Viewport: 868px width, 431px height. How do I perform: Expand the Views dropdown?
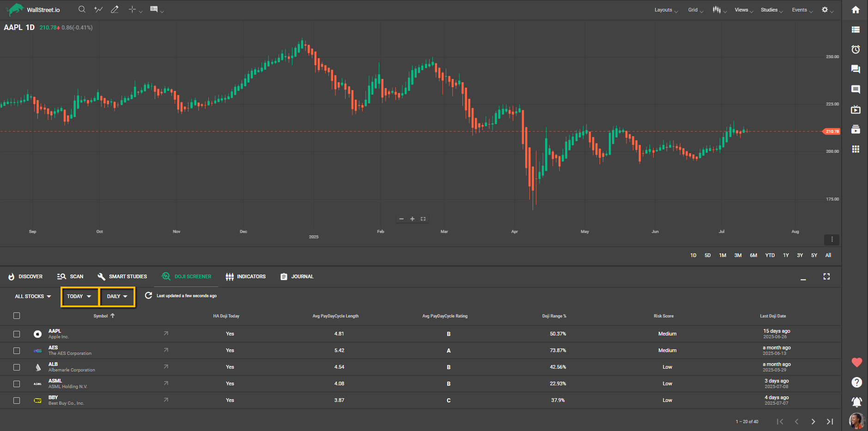coord(744,10)
